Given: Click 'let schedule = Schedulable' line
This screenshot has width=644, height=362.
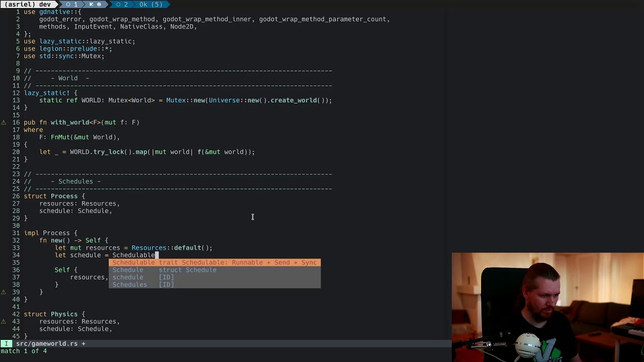Looking at the screenshot, I should tap(105, 255).
